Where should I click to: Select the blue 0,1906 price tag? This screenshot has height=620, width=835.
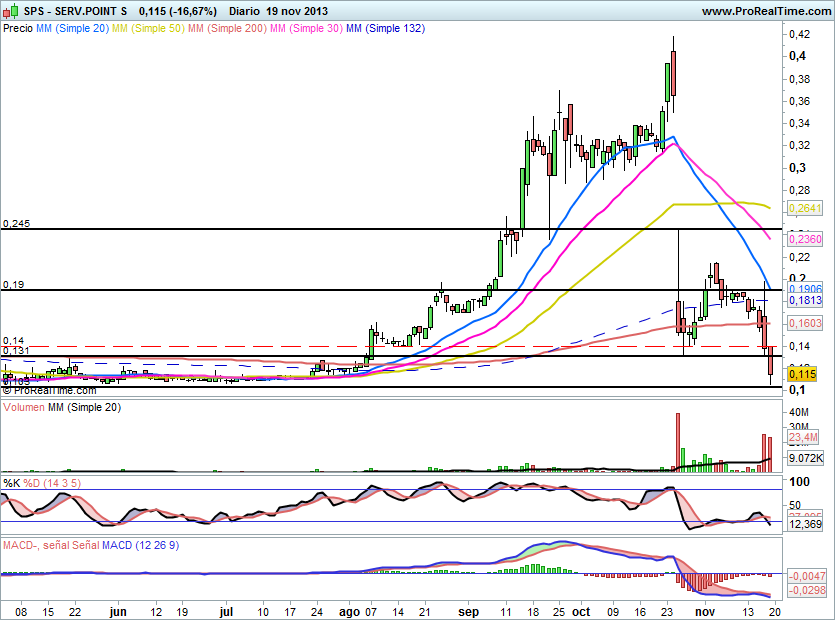coord(805,288)
